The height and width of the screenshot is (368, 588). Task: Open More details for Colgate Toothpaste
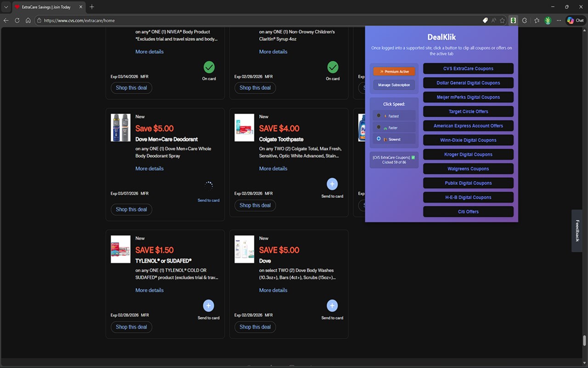[x=273, y=168]
